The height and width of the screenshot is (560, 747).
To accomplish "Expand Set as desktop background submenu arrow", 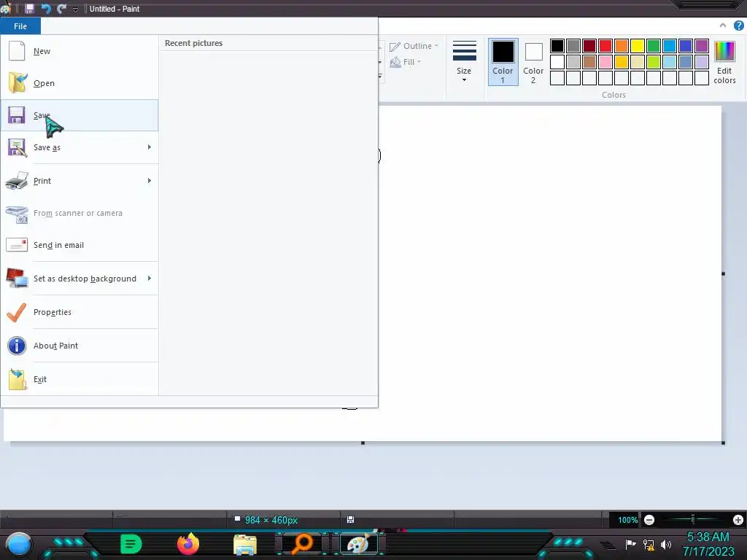I will pyautogui.click(x=150, y=278).
